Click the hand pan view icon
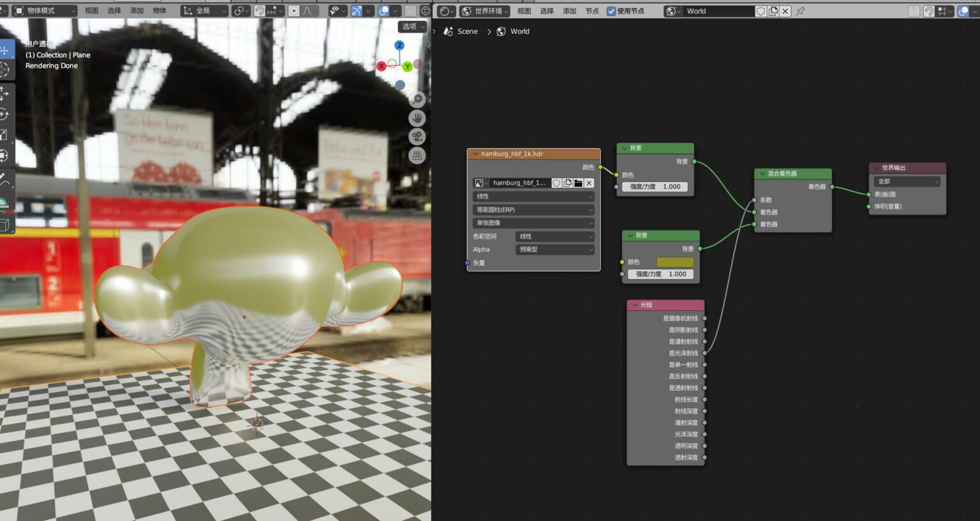Image resolution: width=980 pixels, height=521 pixels. (417, 118)
